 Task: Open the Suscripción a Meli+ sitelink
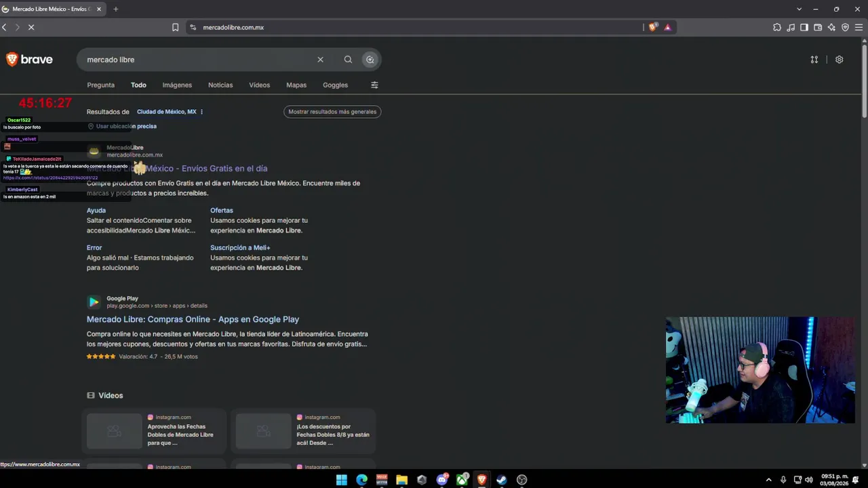(240, 247)
